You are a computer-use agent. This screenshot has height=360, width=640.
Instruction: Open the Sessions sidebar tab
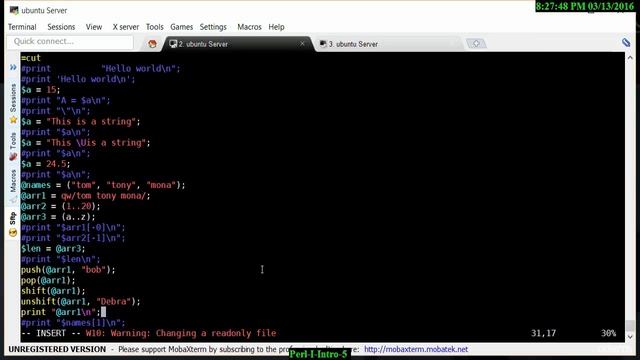tap(13, 98)
